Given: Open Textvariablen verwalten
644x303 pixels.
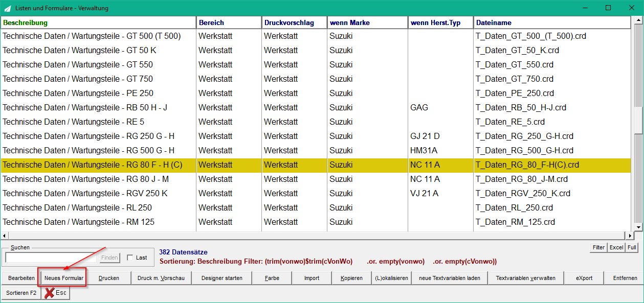Looking at the screenshot, I should (x=526, y=278).
